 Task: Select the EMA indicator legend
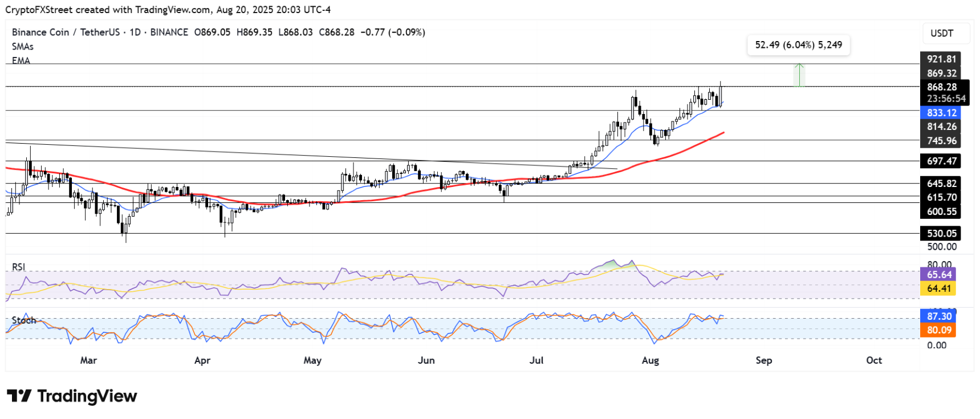click(21, 60)
